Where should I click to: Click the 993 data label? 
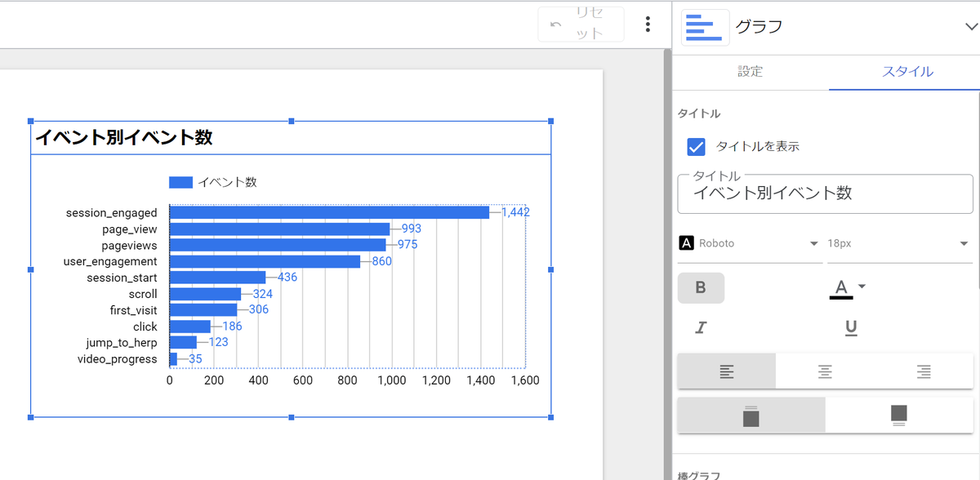(x=411, y=229)
